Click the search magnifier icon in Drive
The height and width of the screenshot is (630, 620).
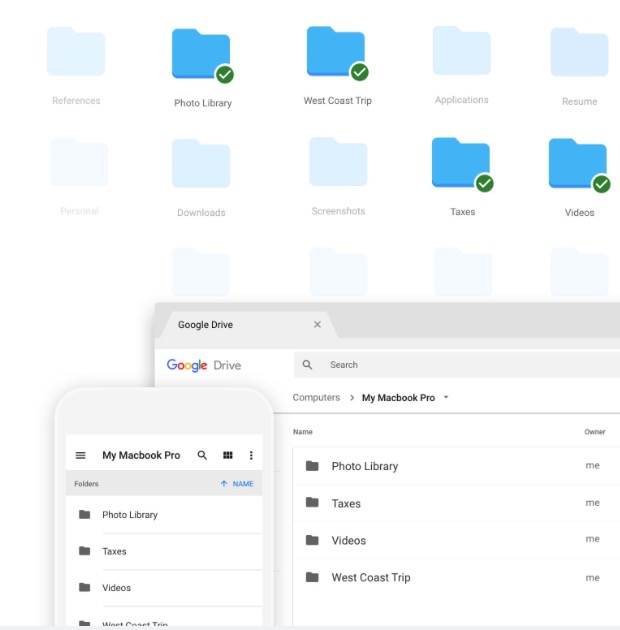click(x=307, y=364)
